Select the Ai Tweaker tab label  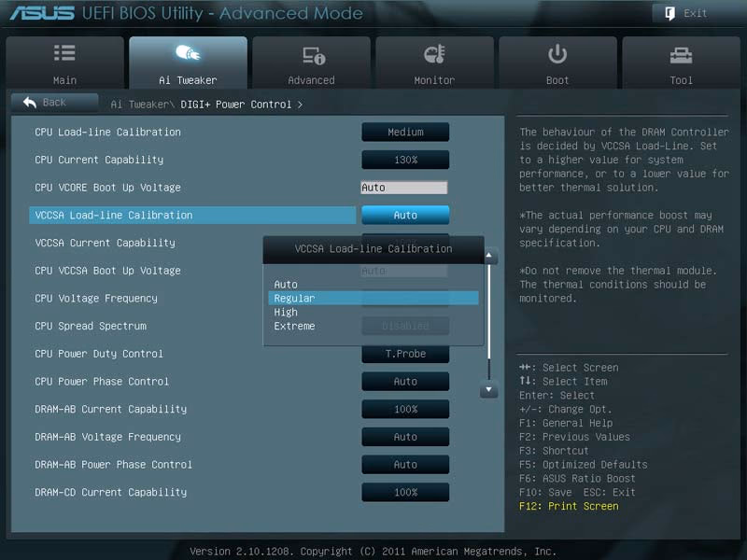[x=188, y=80]
